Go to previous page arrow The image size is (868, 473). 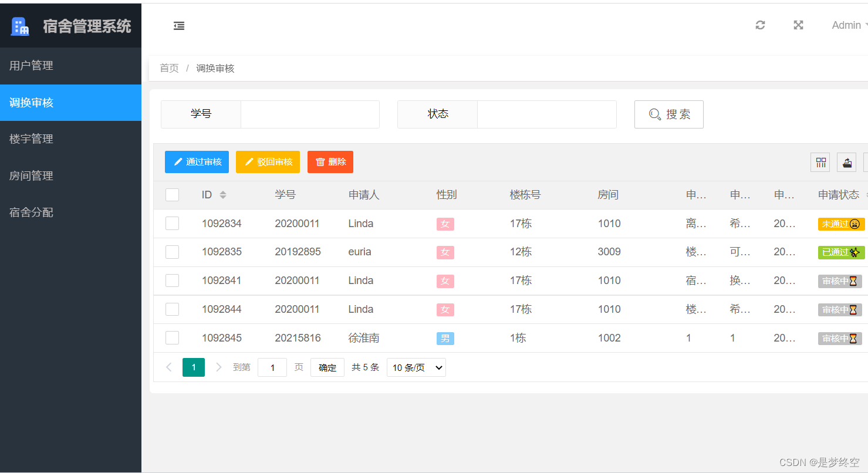tap(169, 367)
